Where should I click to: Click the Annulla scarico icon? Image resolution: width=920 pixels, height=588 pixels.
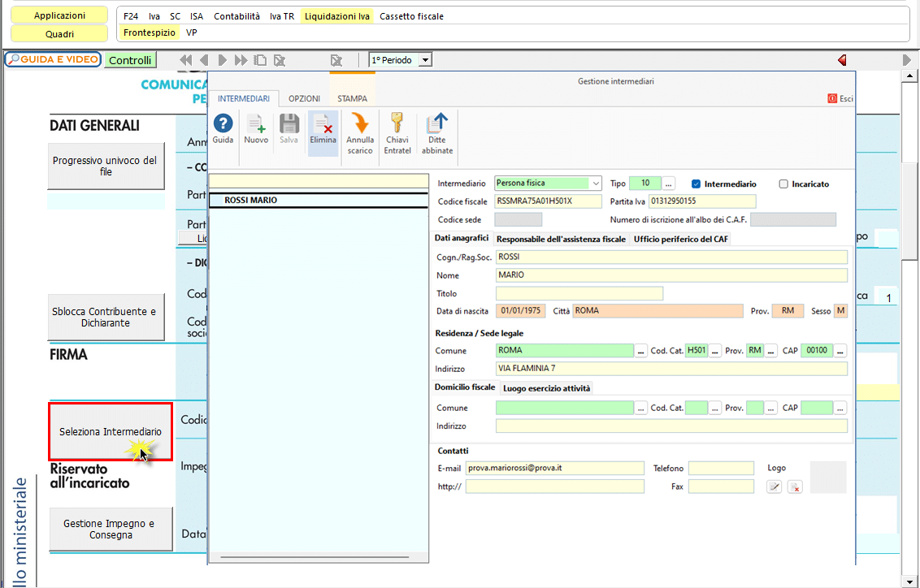[x=359, y=124]
